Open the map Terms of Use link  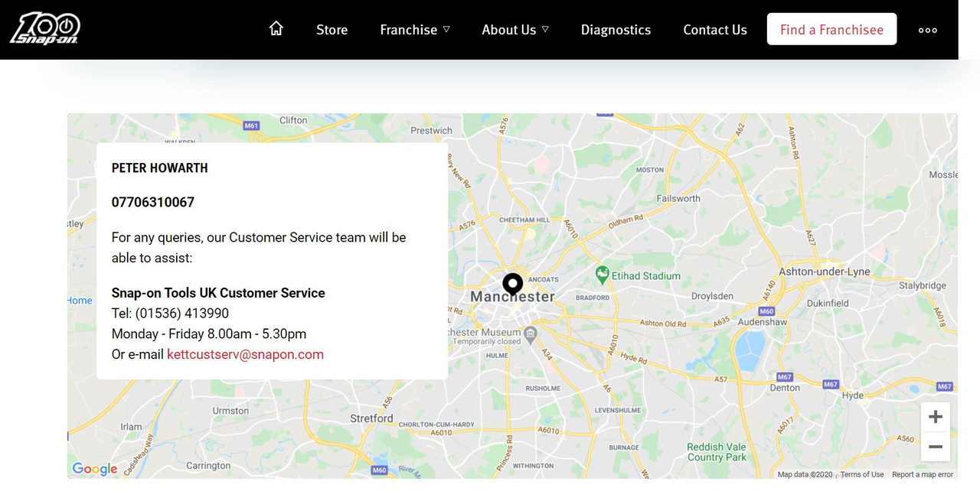[862, 474]
